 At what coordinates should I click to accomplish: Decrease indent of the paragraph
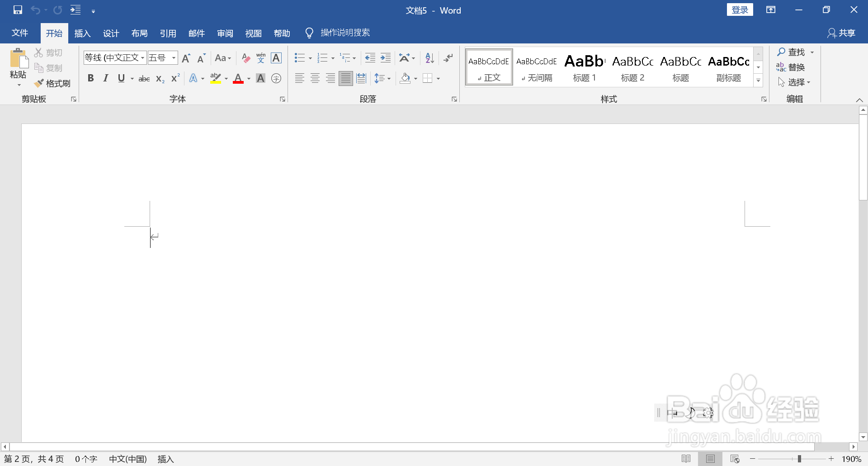pyautogui.click(x=370, y=58)
